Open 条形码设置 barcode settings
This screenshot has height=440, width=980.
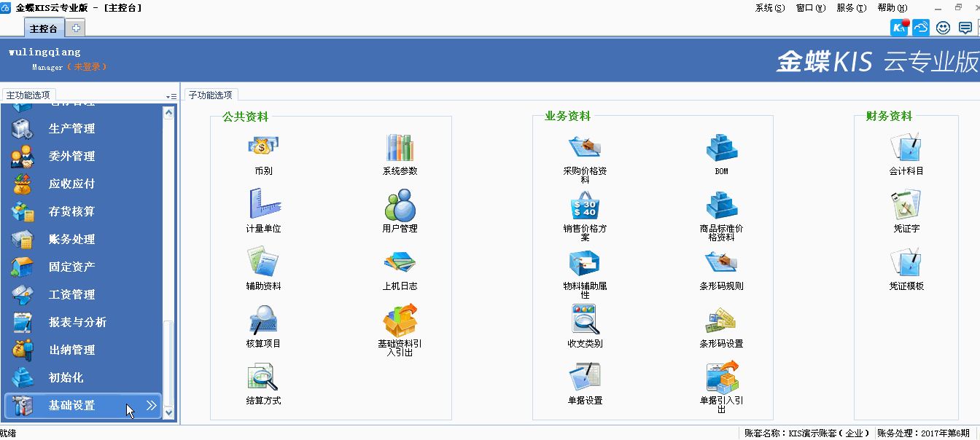[x=721, y=321]
